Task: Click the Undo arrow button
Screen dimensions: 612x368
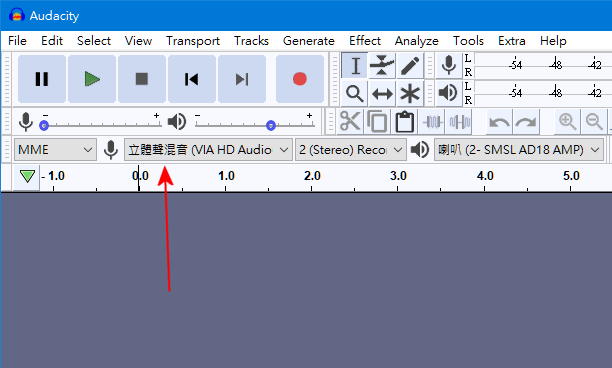Action: tap(499, 122)
